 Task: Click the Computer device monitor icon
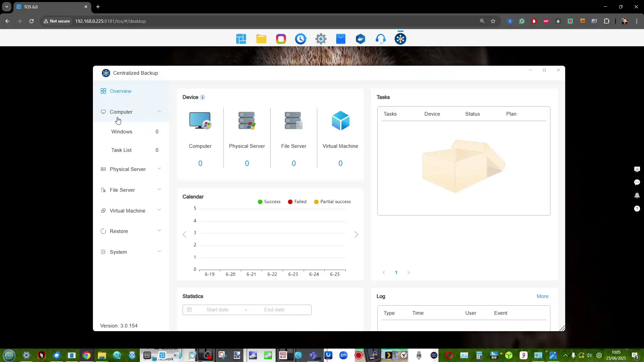200,120
